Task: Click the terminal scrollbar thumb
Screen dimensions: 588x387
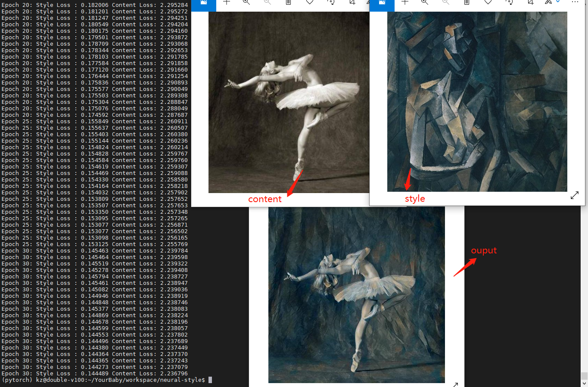Action: click(584, 376)
